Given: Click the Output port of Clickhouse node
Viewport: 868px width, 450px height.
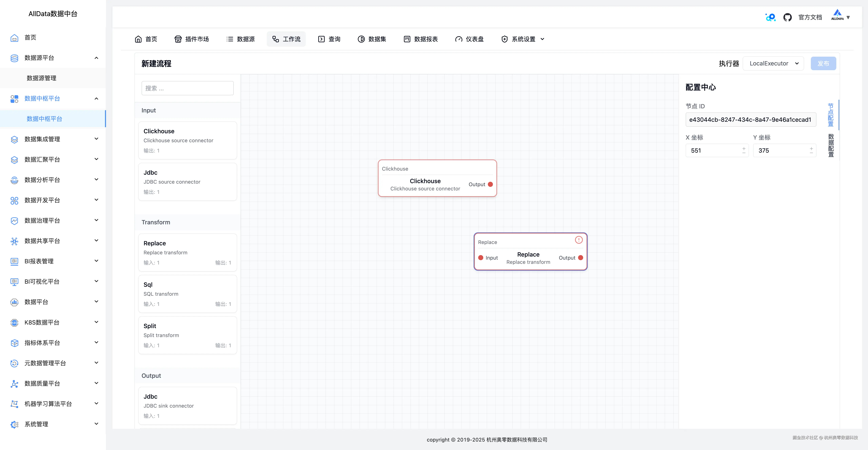Looking at the screenshot, I should pos(490,184).
